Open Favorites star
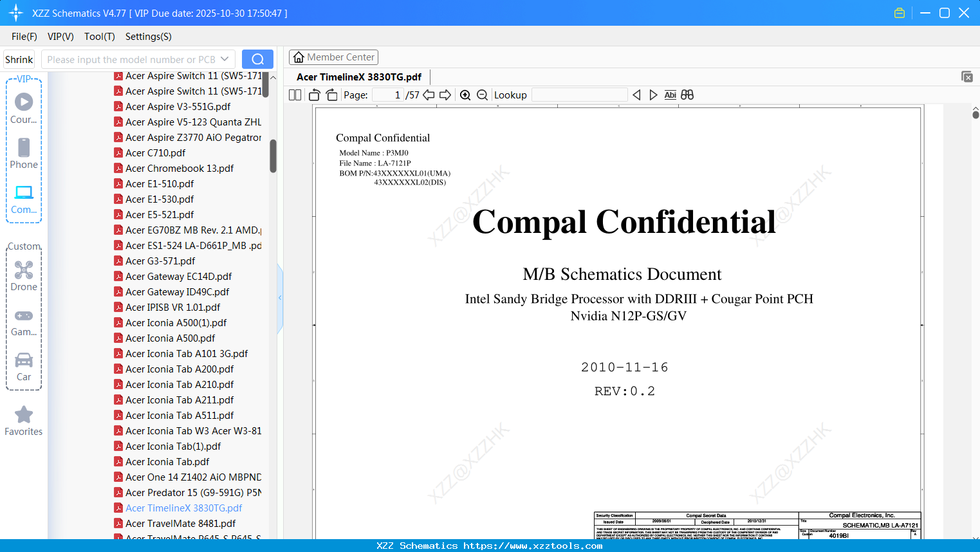 coord(24,421)
